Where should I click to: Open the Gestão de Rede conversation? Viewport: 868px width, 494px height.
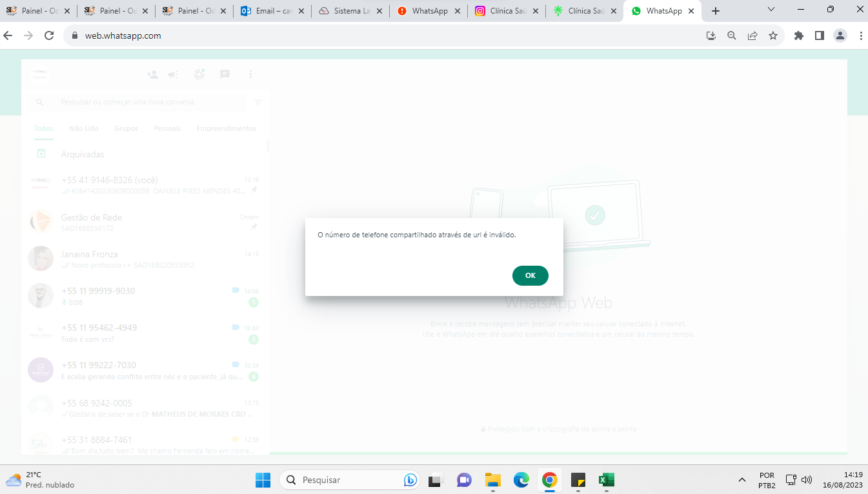click(x=145, y=222)
